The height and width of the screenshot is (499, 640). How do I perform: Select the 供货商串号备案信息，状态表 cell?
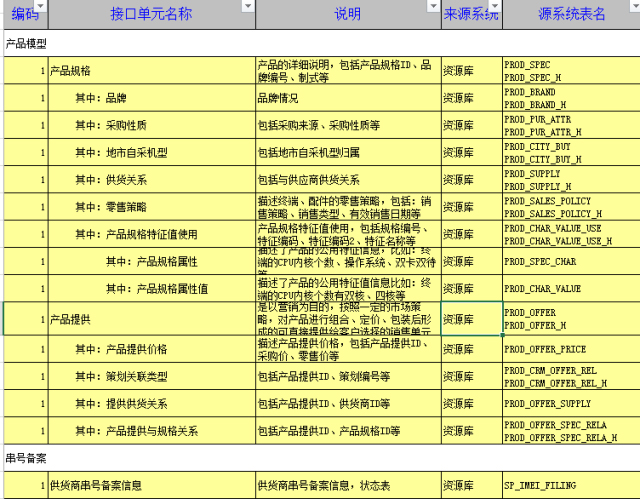pos(349,485)
